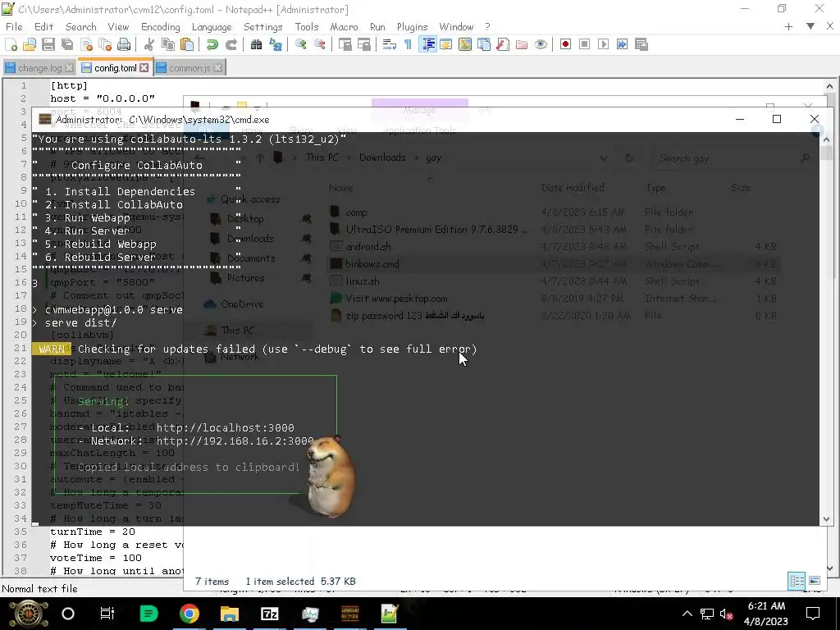Open the Document Map panel
The width and height of the screenshot is (840, 630).
465,44
